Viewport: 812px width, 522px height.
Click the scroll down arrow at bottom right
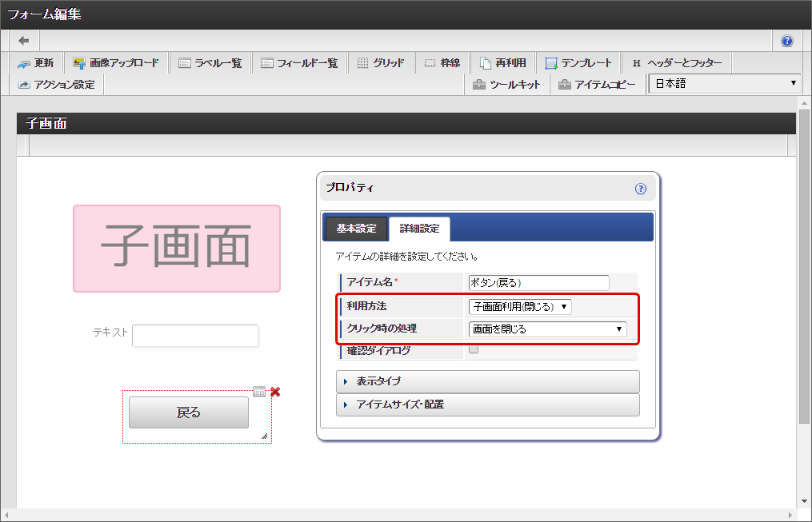click(x=804, y=501)
